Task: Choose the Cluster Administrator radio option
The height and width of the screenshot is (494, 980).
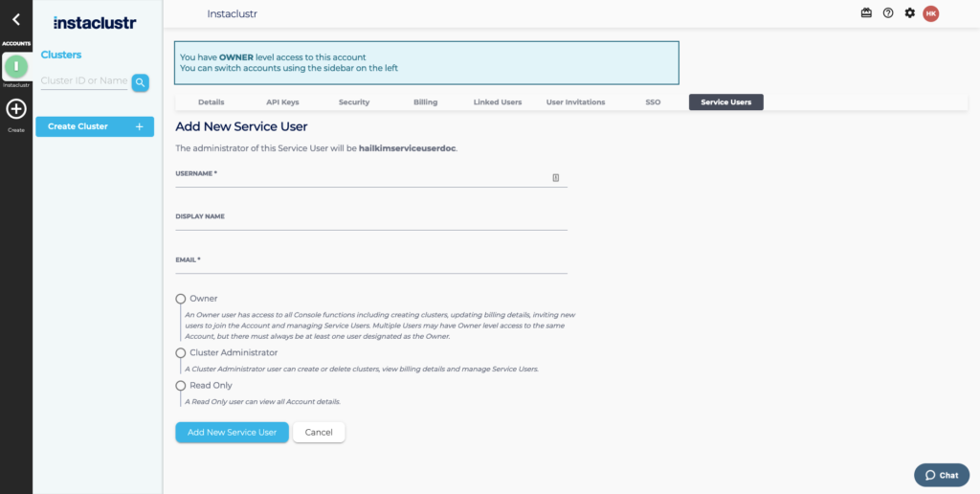Action: click(181, 353)
